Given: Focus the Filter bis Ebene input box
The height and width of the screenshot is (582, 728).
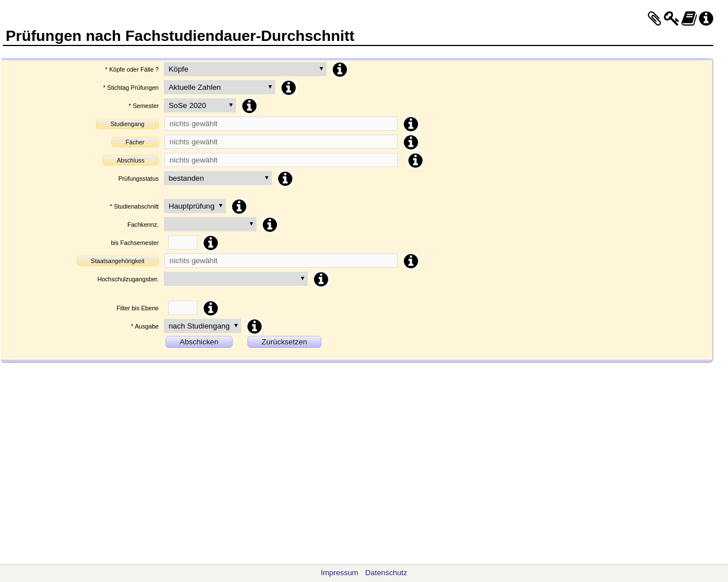Looking at the screenshot, I should pos(183,307).
